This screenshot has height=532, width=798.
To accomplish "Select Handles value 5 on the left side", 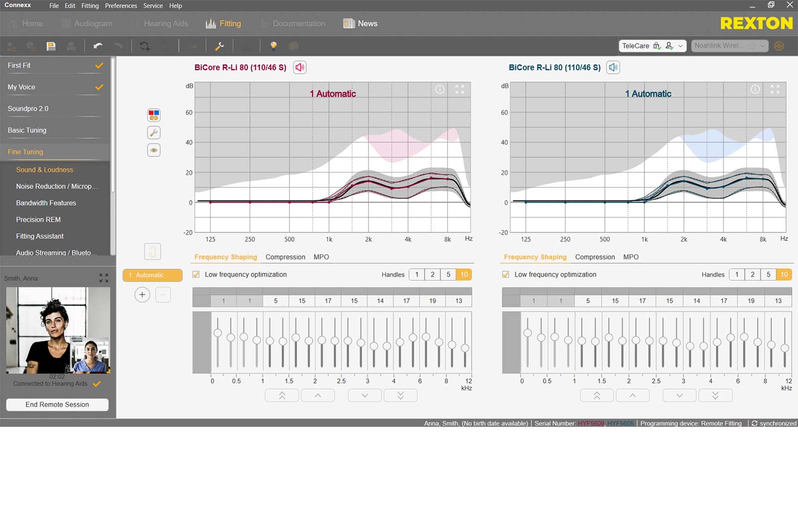I will point(448,274).
